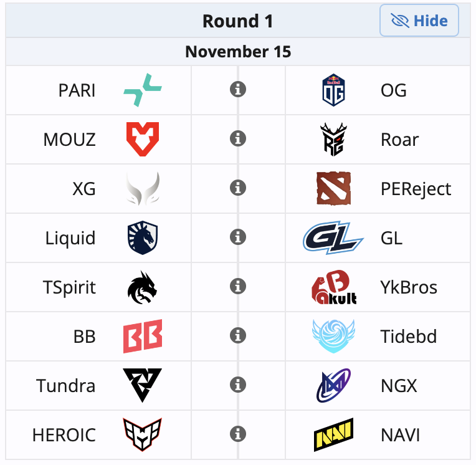Click the Tundra team logo
Screen dimensions: 476x465
[x=142, y=385]
